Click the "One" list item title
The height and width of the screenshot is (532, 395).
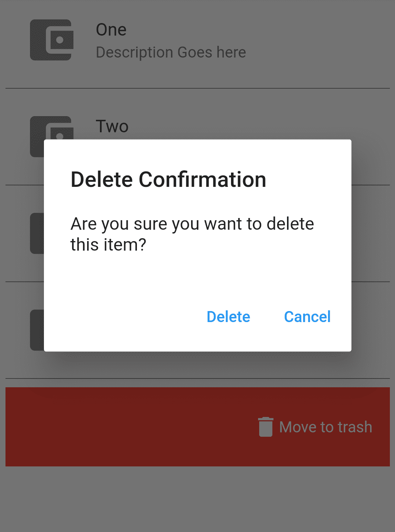pos(111,30)
